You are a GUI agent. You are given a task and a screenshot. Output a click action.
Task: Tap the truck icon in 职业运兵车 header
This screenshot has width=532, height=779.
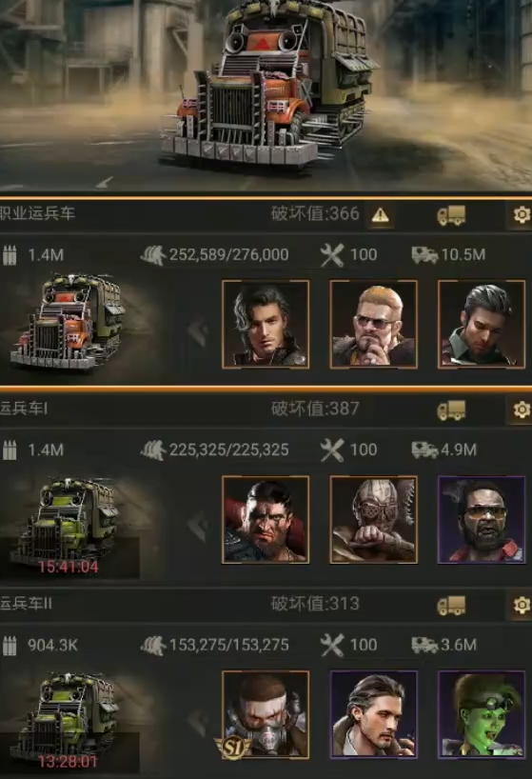[x=451, y=215]
